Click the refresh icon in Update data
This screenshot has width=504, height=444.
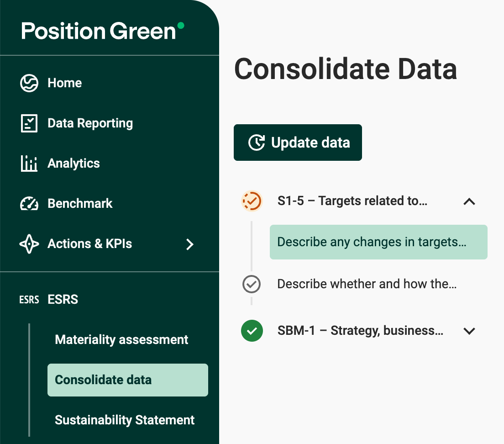pos(257,143)
